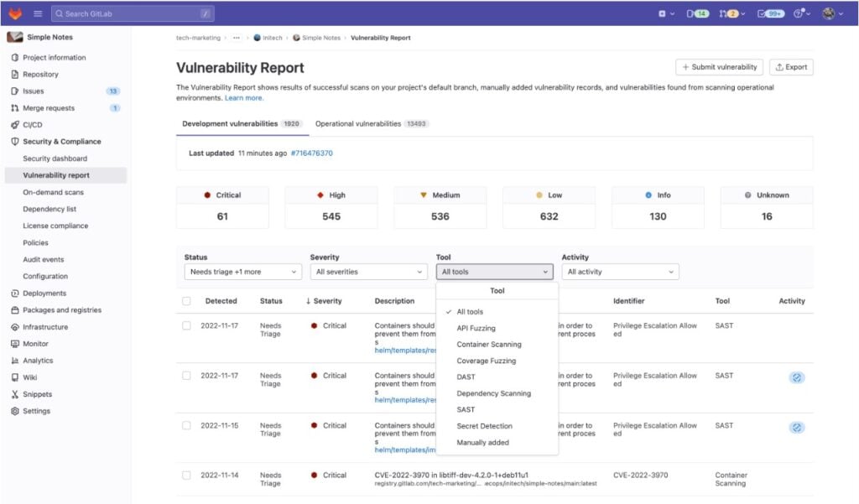This screenshot has width=859, height=504.
Task: Open License compliance in sidebar
Action: pos(55,226)
